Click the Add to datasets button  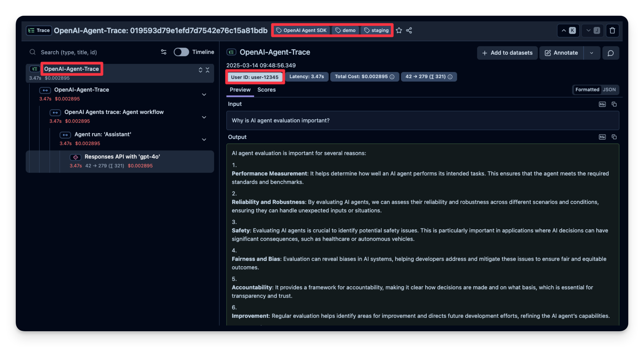point(507,53)
